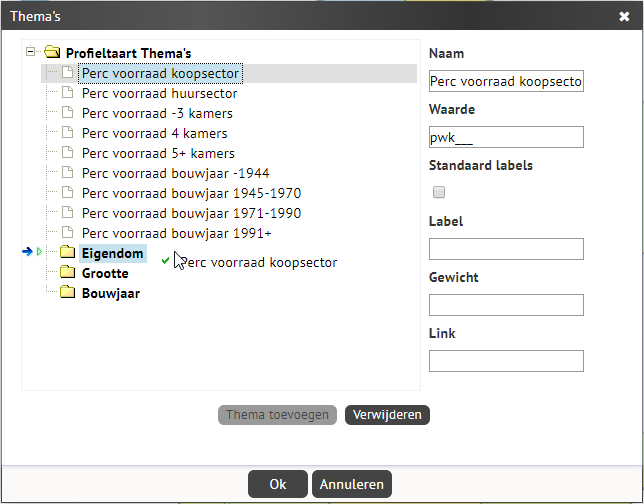Viewport: 644px width, 504px height.
Task: Click the Thema toevoegen button
Action: click(277, 415)
